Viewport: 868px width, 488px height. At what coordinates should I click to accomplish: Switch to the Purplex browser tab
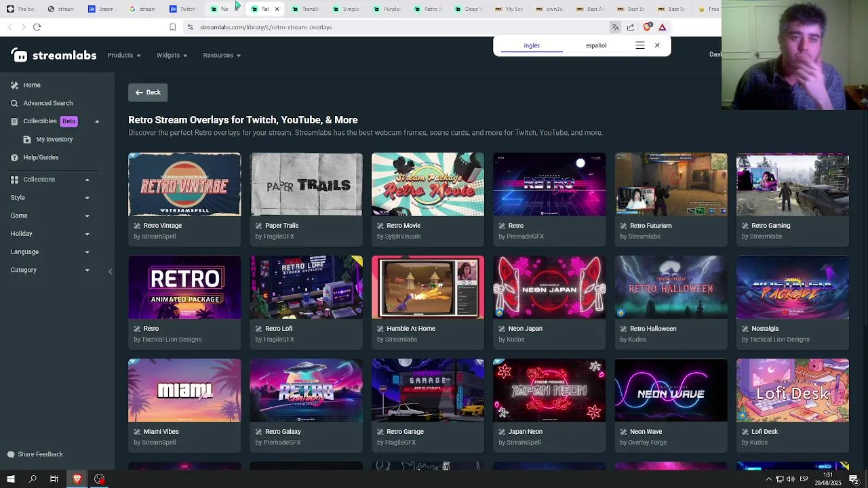[x=387, y=9]
